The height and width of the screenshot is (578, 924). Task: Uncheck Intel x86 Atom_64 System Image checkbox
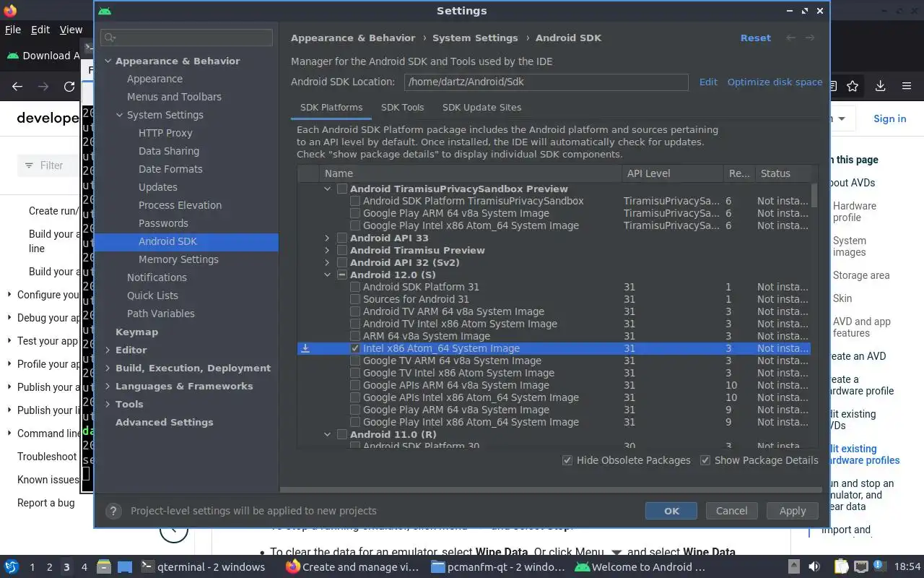[355, 348]
